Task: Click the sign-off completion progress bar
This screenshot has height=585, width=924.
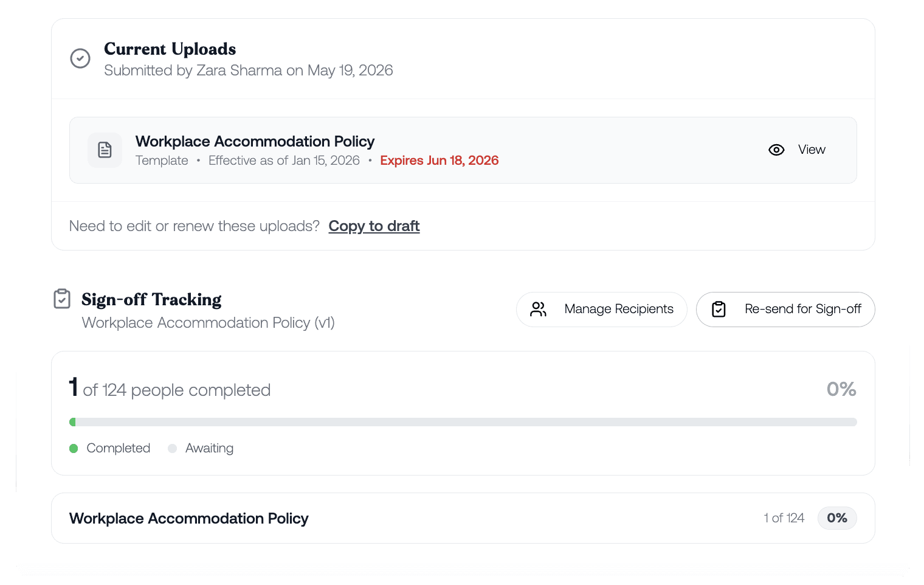Action: (463, 422)
